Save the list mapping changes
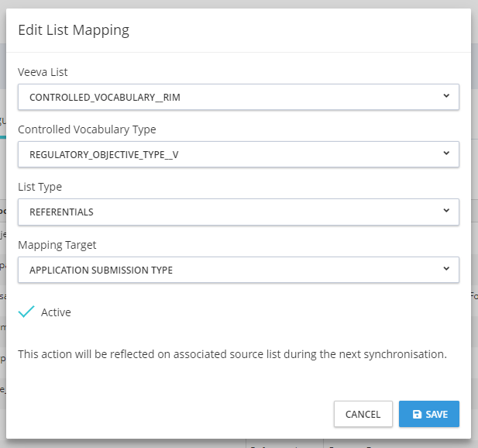Viewport: 478px width, 448px height. pyautogui.click(x=429, y=414)
